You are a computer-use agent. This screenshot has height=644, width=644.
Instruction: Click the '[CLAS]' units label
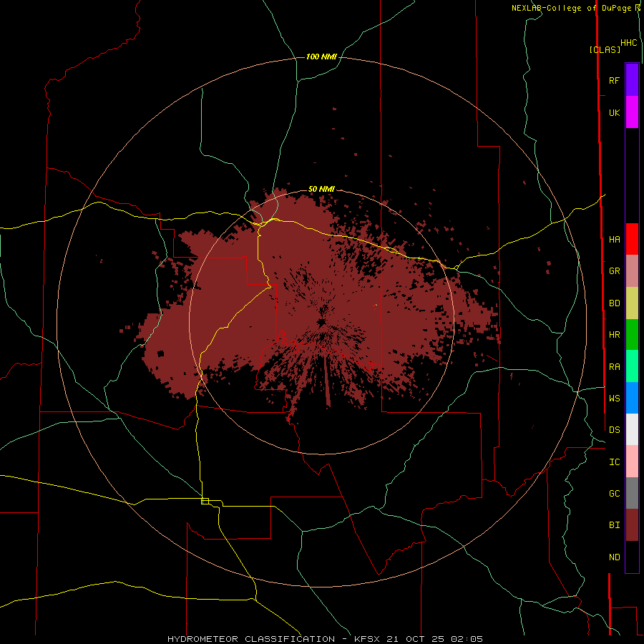605,49
